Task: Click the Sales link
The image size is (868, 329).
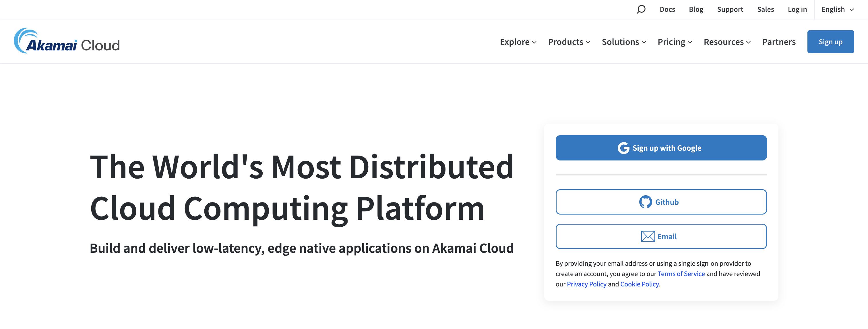Action: click(x=765, y=9)
